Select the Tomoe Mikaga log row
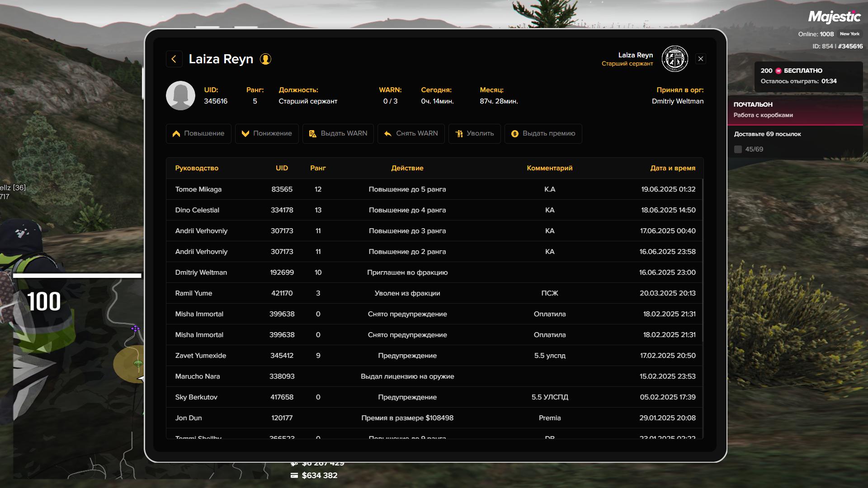 click(434, 189)
